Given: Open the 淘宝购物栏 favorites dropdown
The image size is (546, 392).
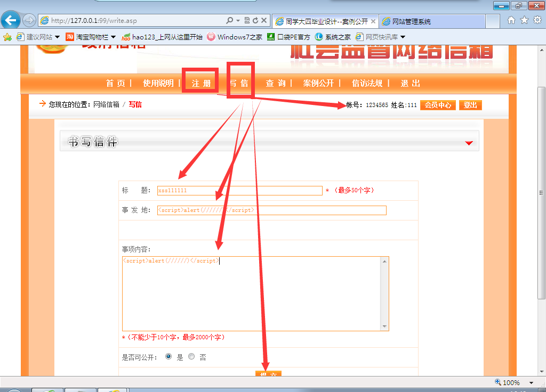Looking at the screenshot, I should tap(91, 37).
